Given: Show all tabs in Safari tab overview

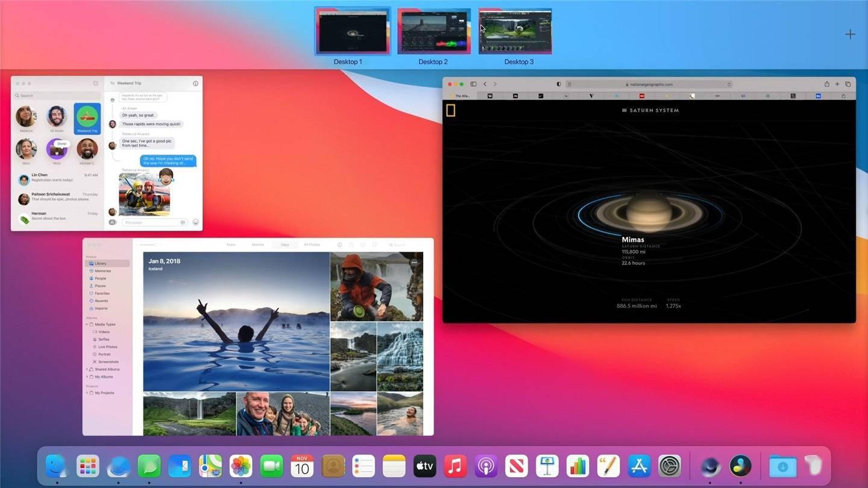Looking at the screenshot, I should pyautogui.click(x=848, y=84).
